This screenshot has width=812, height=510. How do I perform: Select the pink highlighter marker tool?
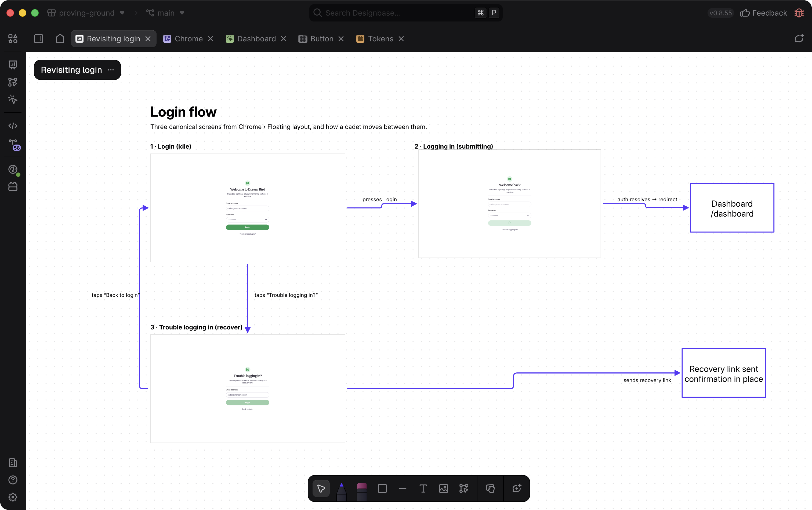point(362,491)
